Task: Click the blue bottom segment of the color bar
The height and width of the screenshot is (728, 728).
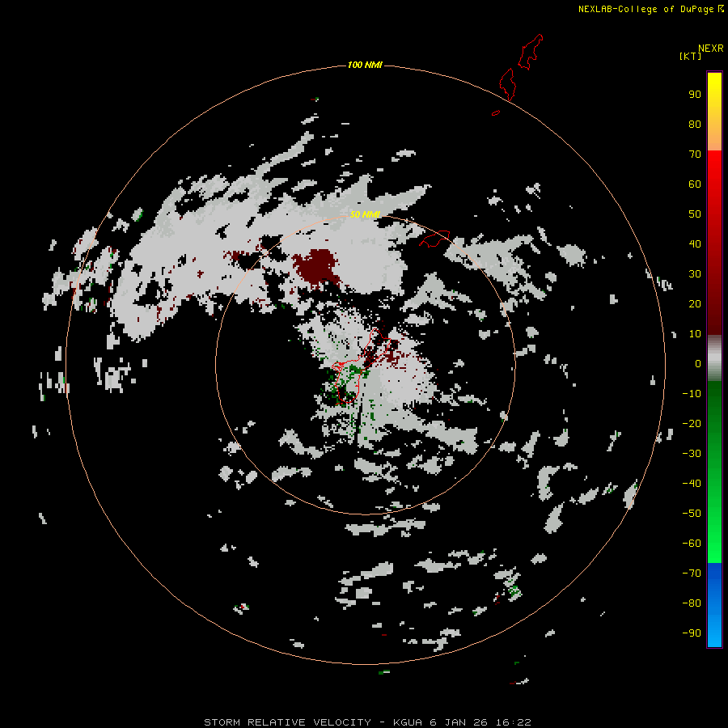Action: pyautogui.click(x=714, y=605)
